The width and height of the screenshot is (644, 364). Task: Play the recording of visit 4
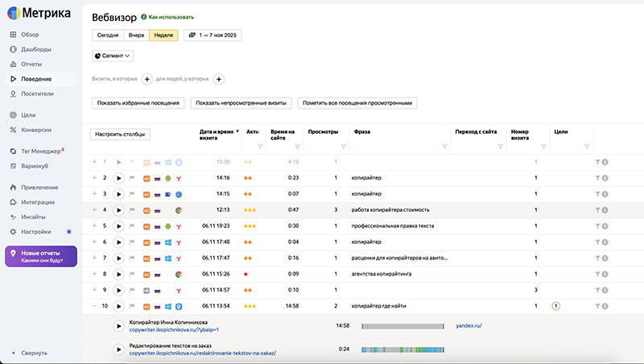tap(118, 210)
